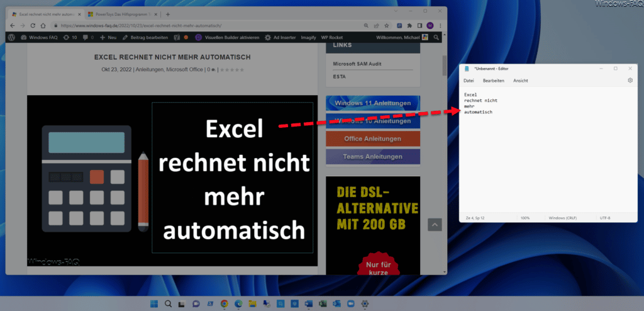Click the Anleitungen category link
Screen dimensions: 644x311
click(150, 69)
